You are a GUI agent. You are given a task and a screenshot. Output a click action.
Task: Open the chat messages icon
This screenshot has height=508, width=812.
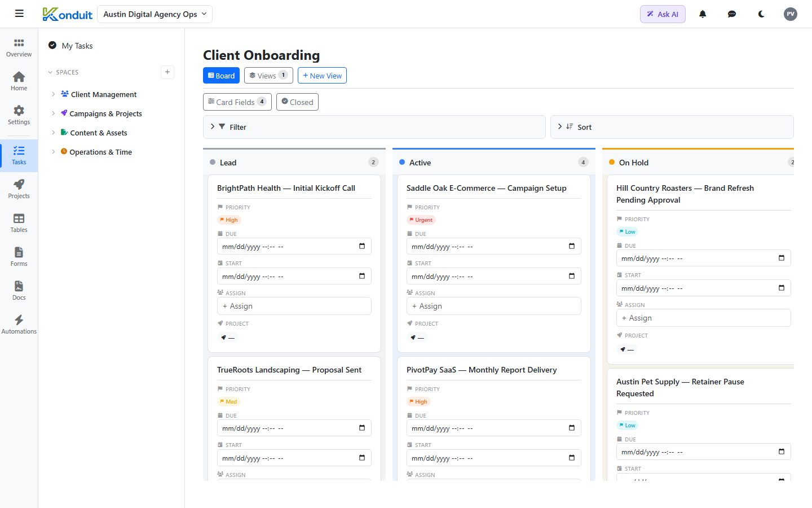point(732,14)
